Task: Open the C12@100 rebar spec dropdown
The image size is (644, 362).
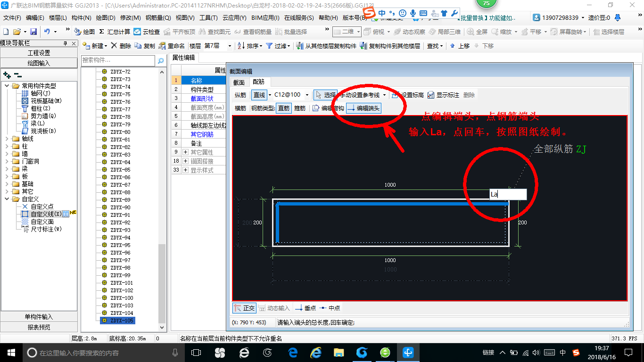Action: pos(307,95)
